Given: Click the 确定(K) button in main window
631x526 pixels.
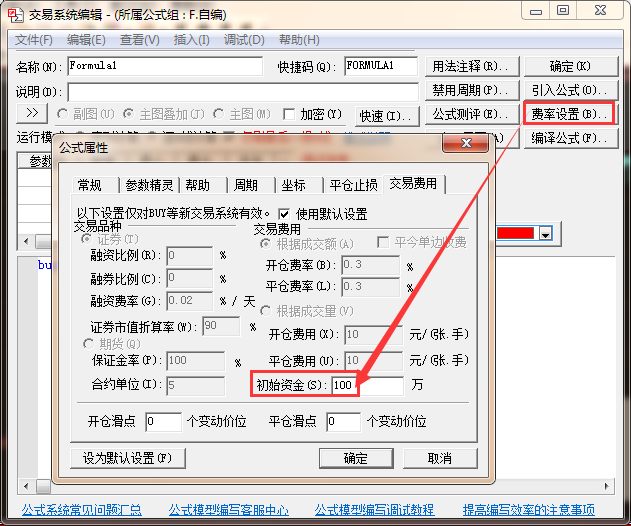Looking at the screenshot, I should [571, 66].
